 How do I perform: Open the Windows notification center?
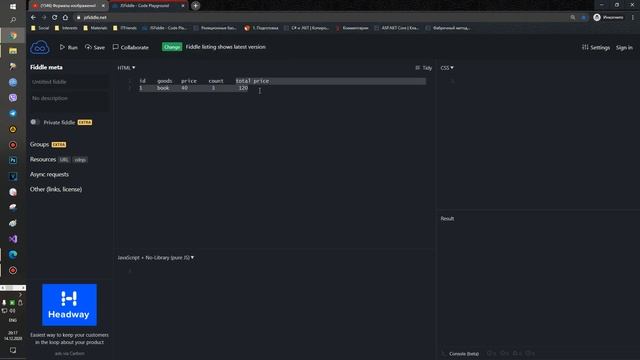[x=13, y=350]
